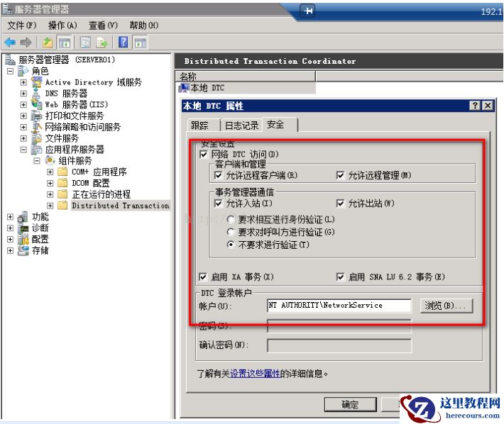Toggle 网络 DTC 访问 checkbox
This screenshot has height=424, width=504.
point(204,155)
